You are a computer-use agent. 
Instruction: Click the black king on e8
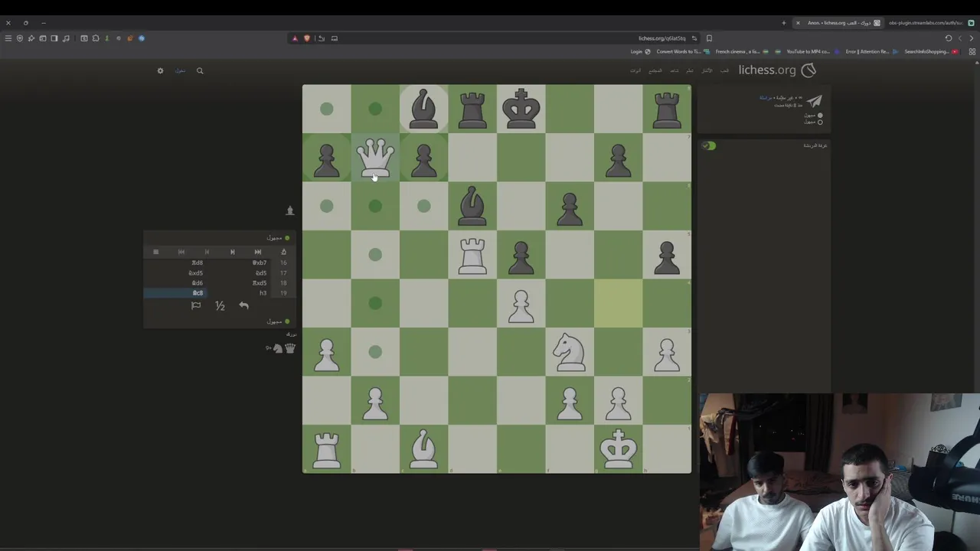(x=521, y=109)
